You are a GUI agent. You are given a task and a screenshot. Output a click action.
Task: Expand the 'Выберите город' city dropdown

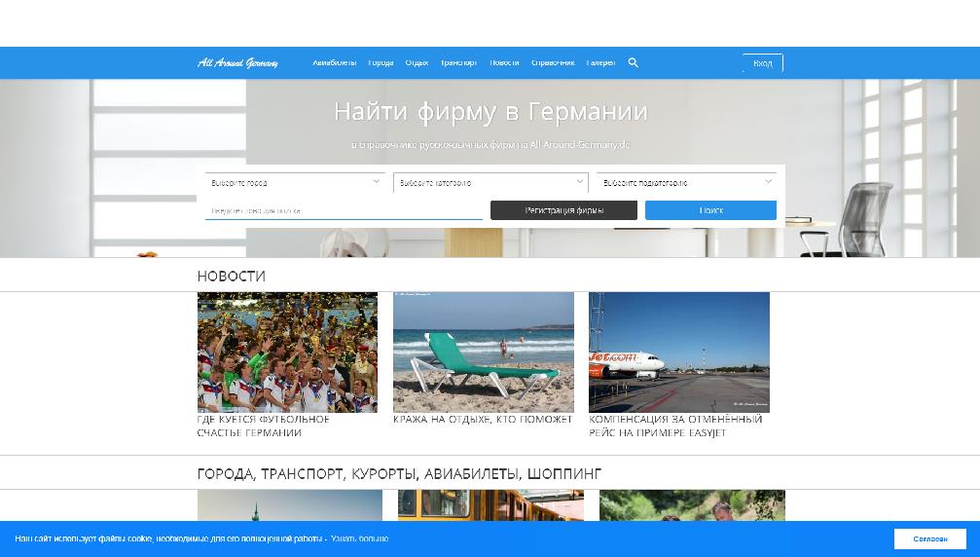tap(296, 182)
